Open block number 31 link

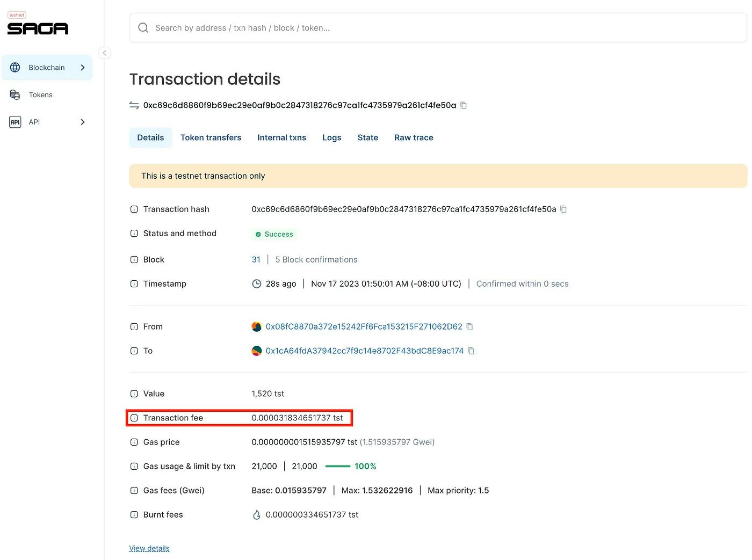click(256, 260)
